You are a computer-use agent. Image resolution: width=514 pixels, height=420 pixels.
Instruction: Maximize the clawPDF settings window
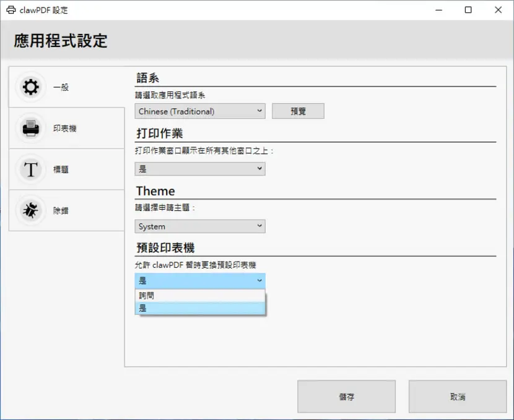point(468,10)
